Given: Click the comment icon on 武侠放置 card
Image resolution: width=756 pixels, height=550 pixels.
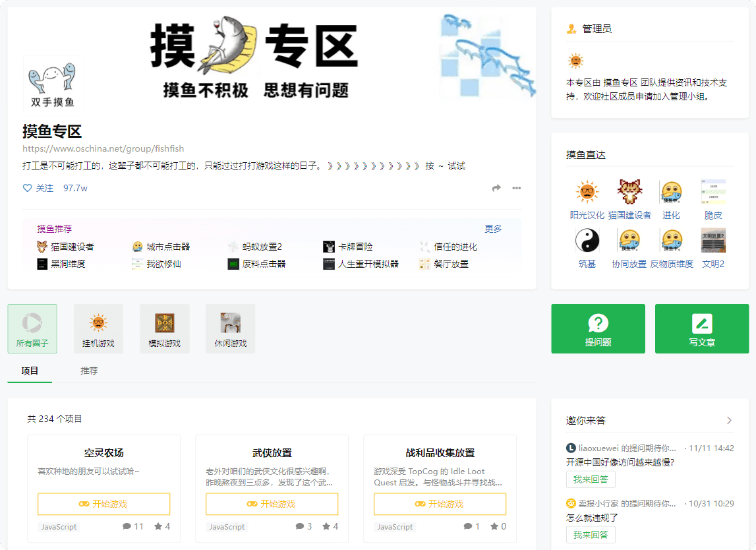Looking at the screenshot, I should (300, 526).
